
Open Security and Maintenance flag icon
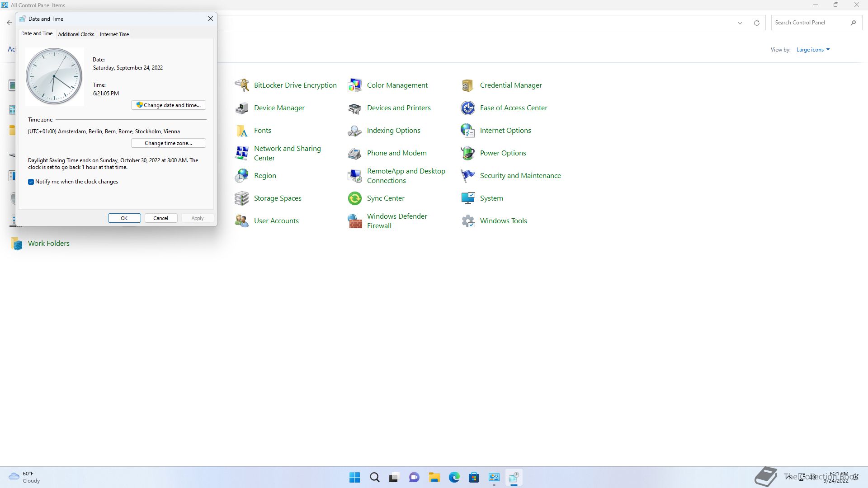pyautogui.click(x=468, y=175)
